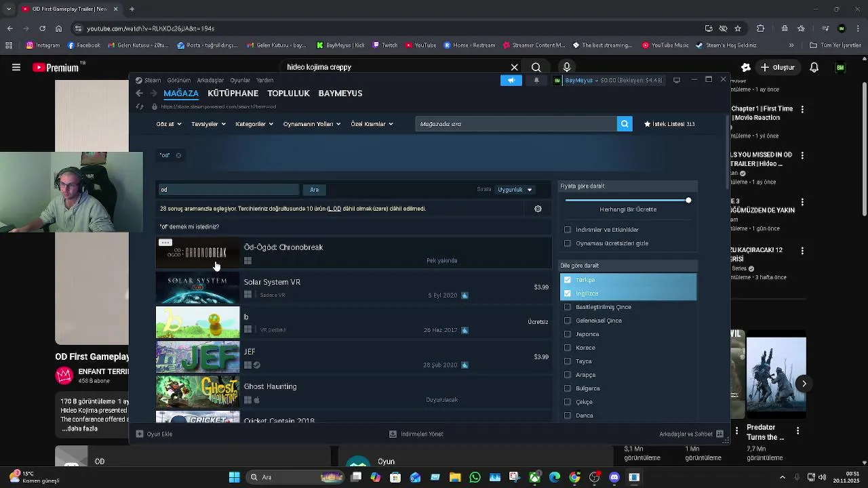
Task: Open Solar System VR game thumbnail
Action: point(198,288)
